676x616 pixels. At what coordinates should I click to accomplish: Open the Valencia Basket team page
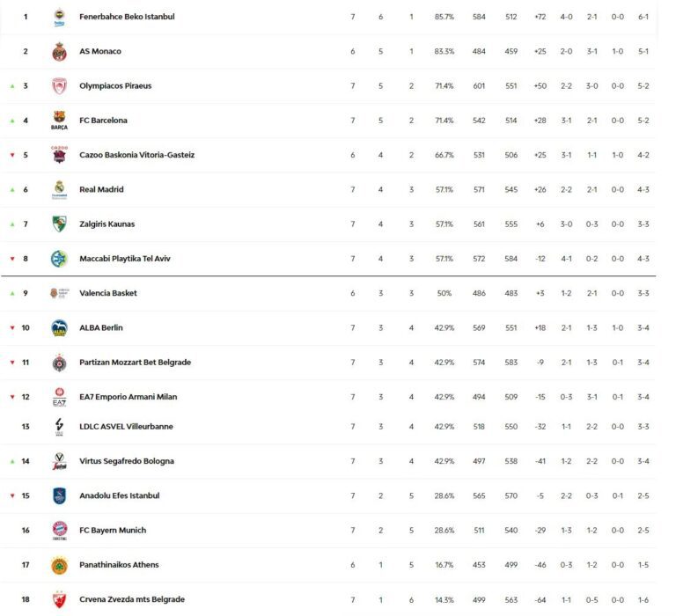click(x=108, y=293)
